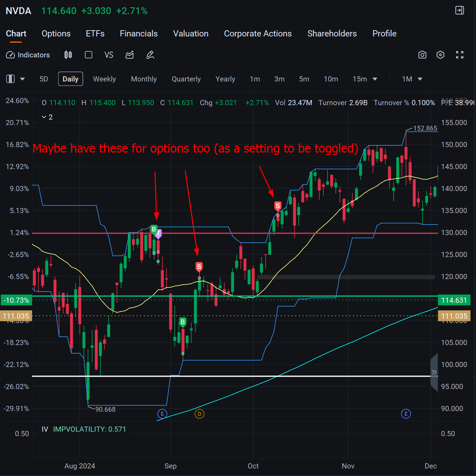Select the pencil drawing tool
476x476 pixels.
click(x=150, y=55)
